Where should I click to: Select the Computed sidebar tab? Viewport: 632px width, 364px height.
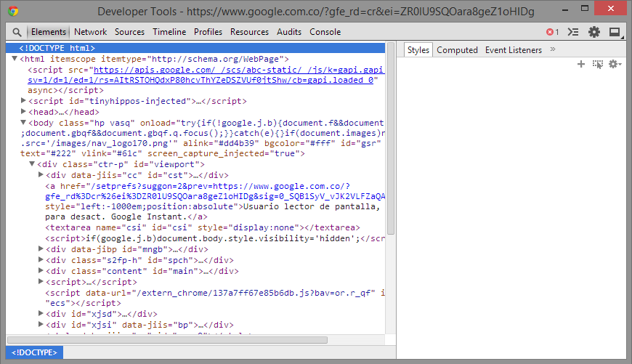pyautogui.click(x=457, y=50)
